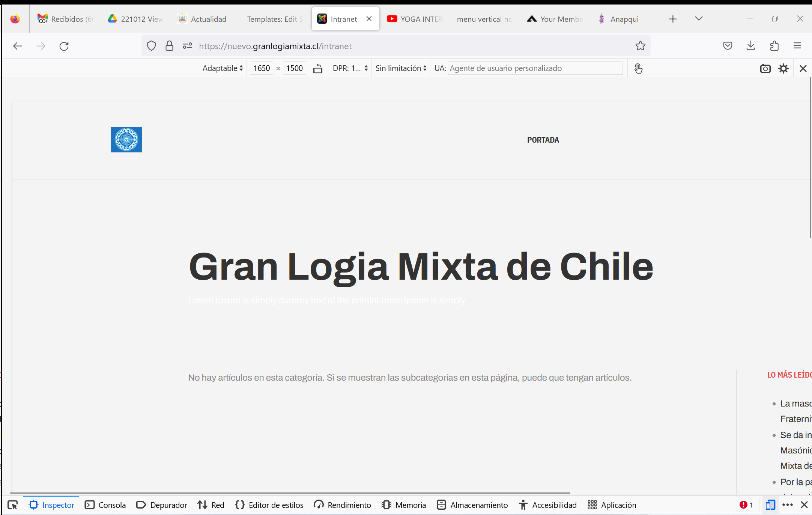This screenshot has width=812, height=515.
Task: Click the blue site logo
Action: click(126, 140)
